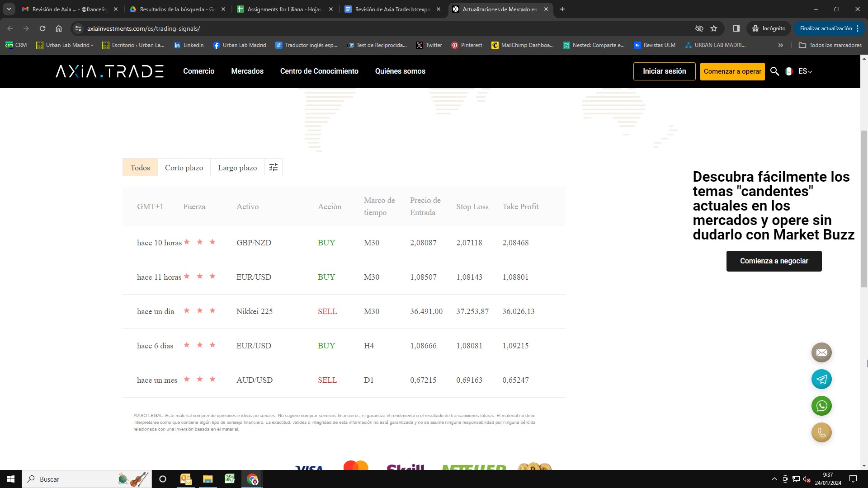This screenshot has height=488, width=868.
Task: Switch to the Largo plazo signals tab
Action: tap(237, 167)
